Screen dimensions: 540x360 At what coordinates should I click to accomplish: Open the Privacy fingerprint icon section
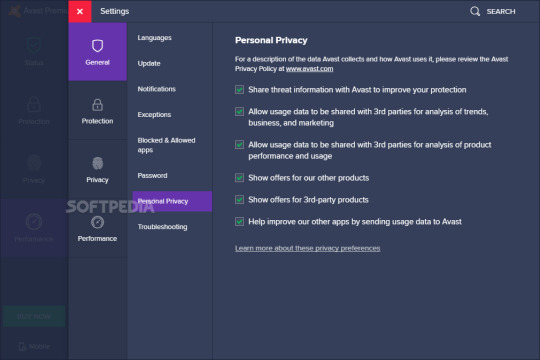(97, 169)
